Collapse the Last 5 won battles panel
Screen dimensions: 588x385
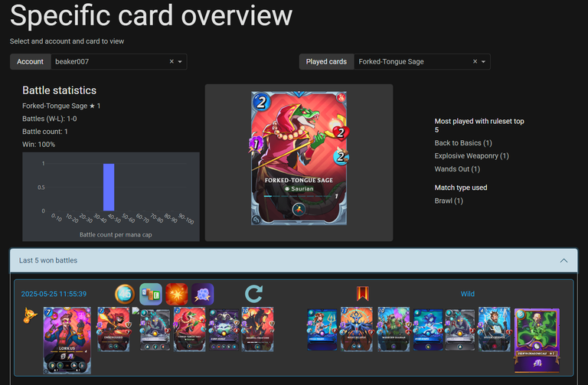[x=563, y=260]
